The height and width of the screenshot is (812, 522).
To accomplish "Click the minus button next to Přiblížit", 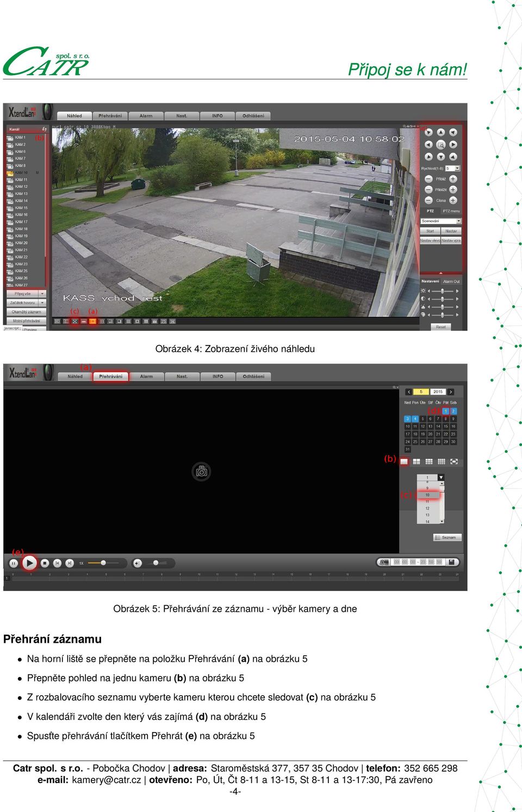I will [x=428, y=189].
